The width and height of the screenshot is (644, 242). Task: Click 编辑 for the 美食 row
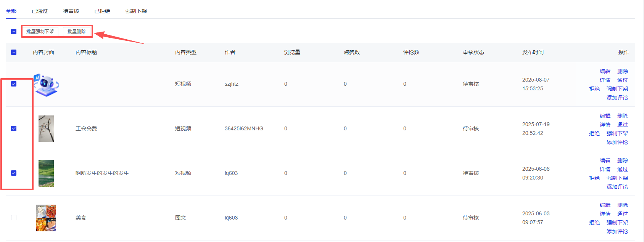[x=605, y=205]
